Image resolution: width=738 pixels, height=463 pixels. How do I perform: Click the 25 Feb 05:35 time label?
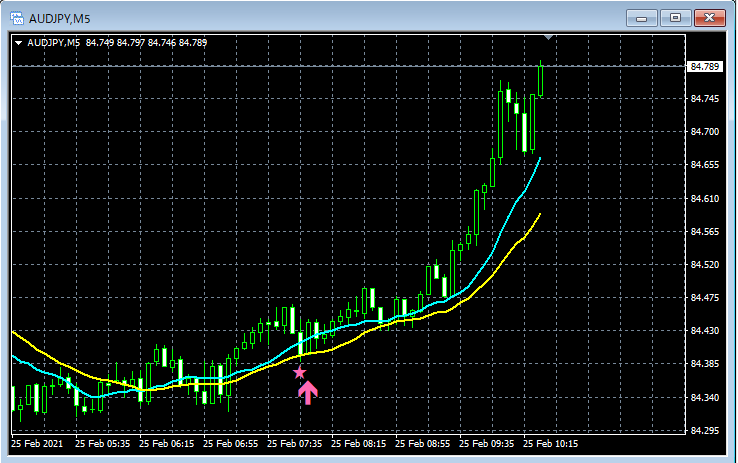pyautogui.click(x=103, y=444)
